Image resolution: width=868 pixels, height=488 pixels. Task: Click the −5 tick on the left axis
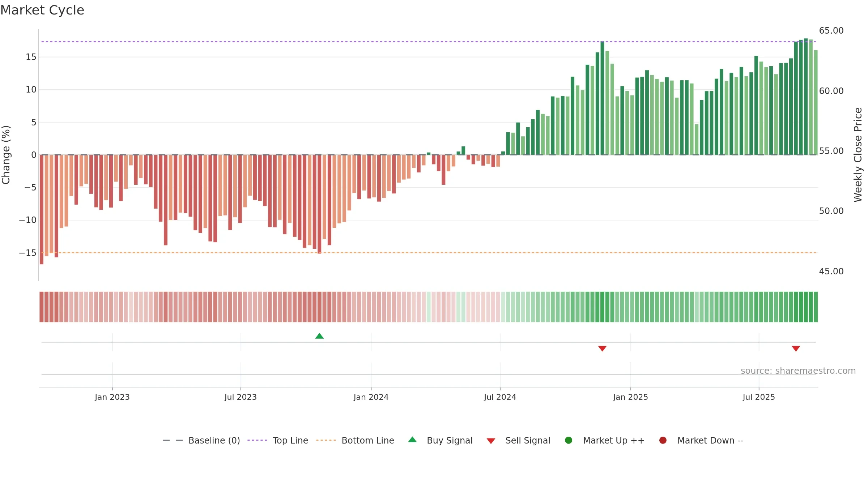(x=30, y=187)
